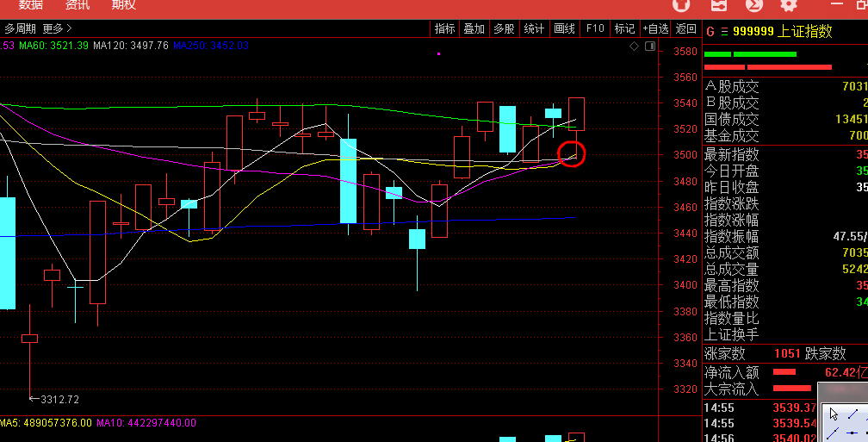Click the 跌家数 label
This screenshot has height=442, width=868.
click(x=825, y=353)
